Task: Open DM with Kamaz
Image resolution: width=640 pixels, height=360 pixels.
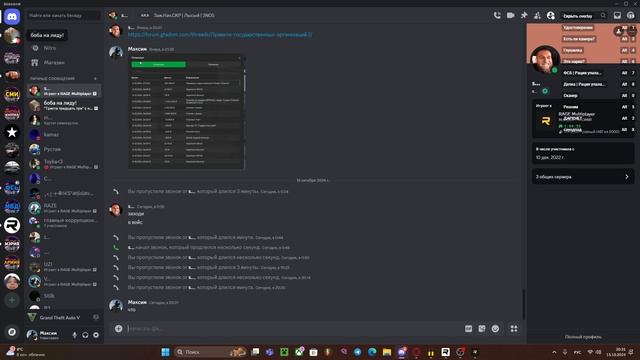Action: click(64, 135)
